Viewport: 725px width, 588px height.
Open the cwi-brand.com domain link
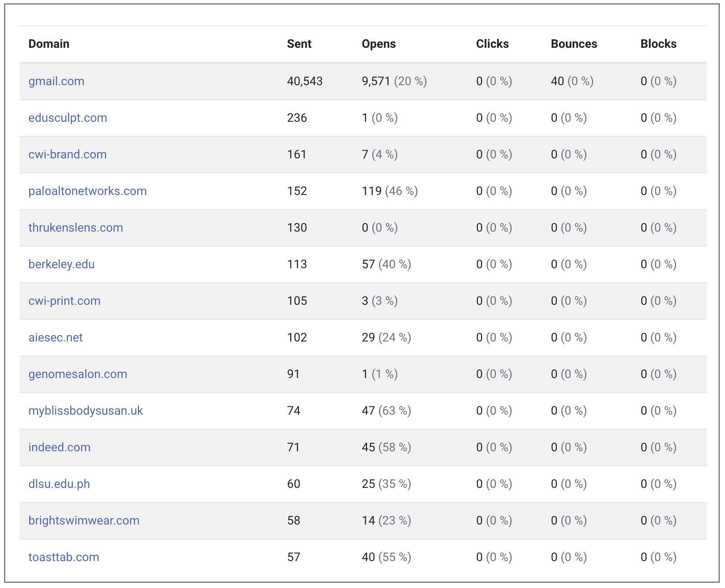[68, 154]
